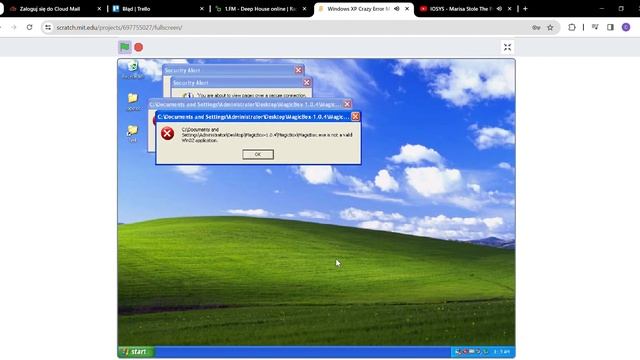
Task: Switch to the Cloud Mail login tab
Action: (50, 9)
